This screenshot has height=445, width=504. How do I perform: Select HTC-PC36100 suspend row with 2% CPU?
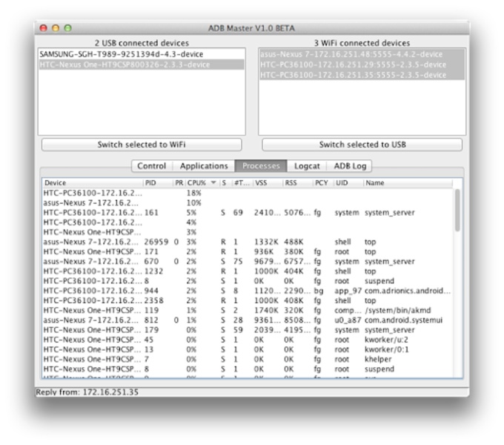(x=248, y=281)
